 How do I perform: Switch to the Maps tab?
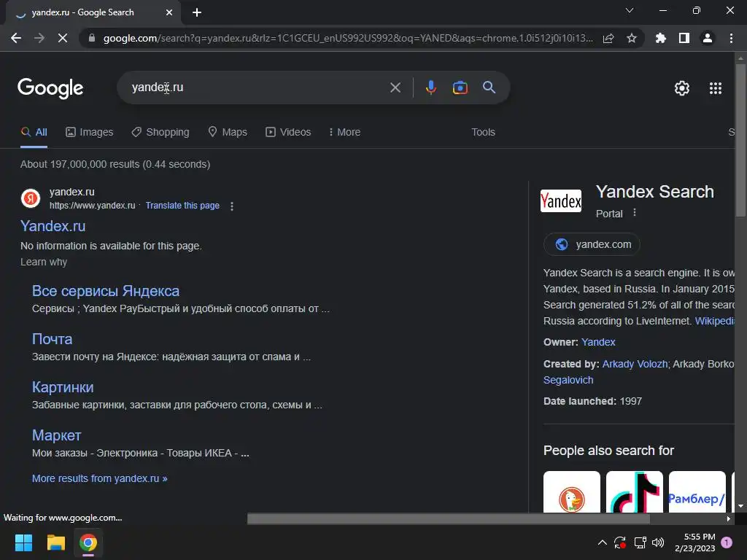pyautogui.click(x=228, y=133)
